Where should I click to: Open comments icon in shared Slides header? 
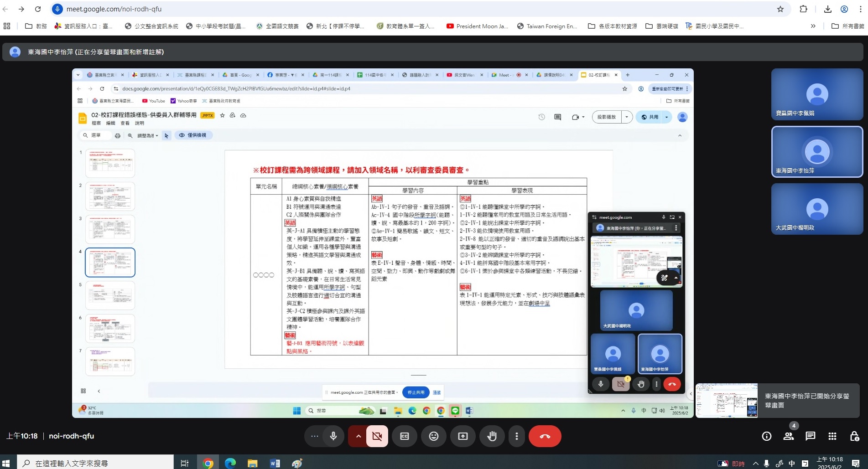[x=557, y=117]
